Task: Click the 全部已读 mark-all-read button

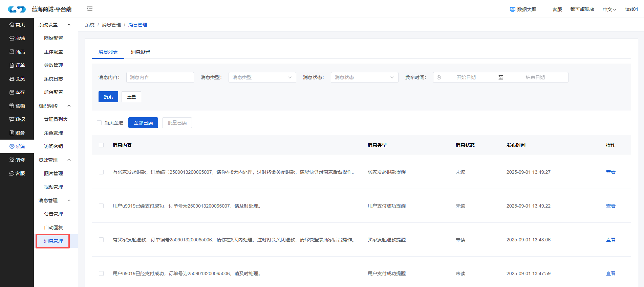Action: 143,123
